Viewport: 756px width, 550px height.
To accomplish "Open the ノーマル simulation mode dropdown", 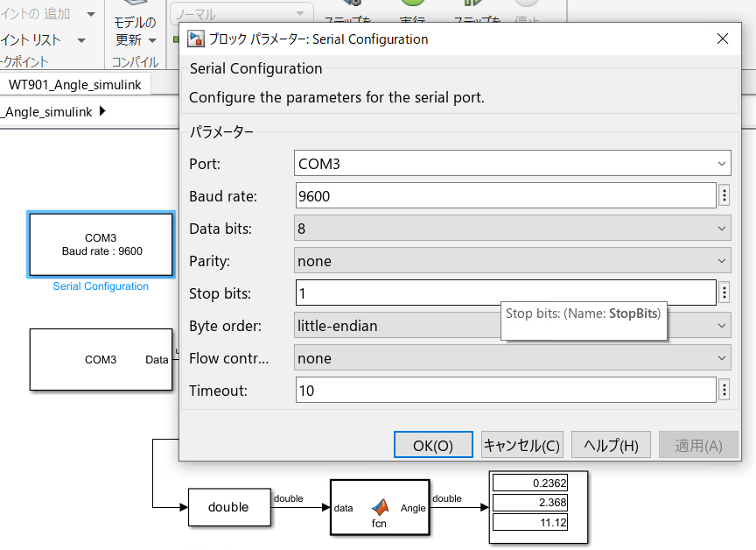I will pyautogui.click(x=241, y=14).
